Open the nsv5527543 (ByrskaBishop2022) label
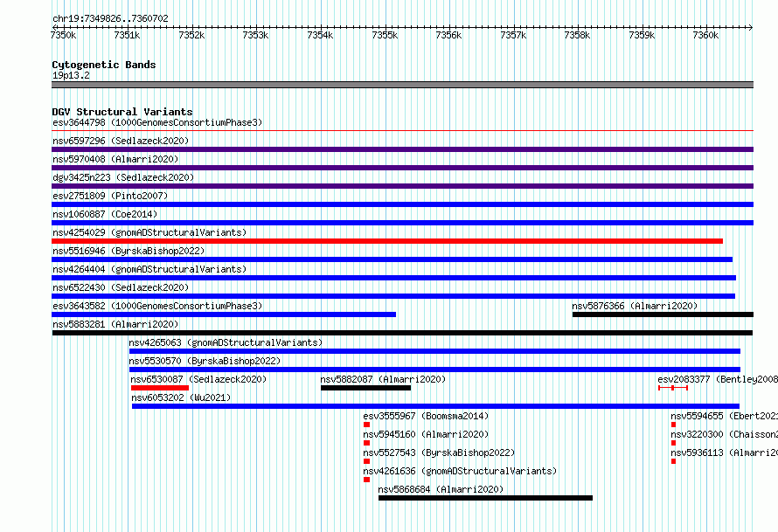 439,453
